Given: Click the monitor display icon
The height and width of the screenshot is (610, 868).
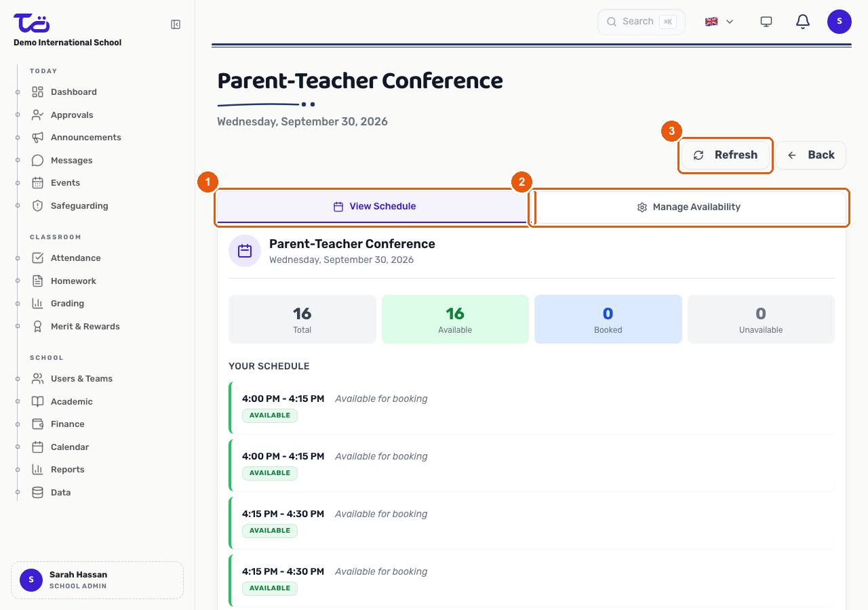Looking at the screenshot, I should click(766, 22).
